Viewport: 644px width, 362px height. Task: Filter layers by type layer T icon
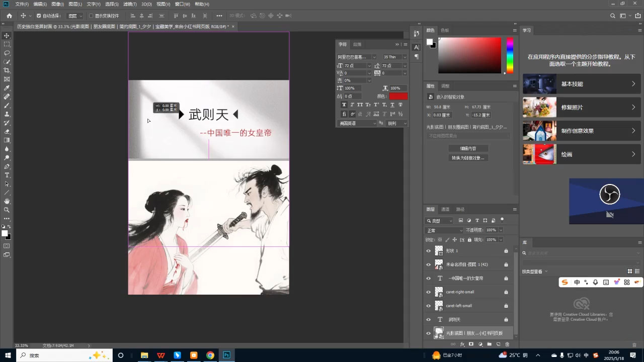point(477,221)
